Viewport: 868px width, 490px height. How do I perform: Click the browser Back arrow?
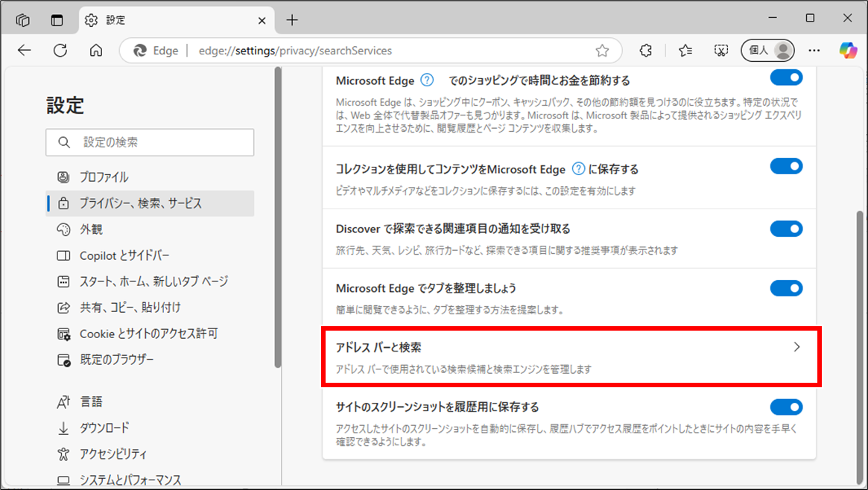coord(25,51)
